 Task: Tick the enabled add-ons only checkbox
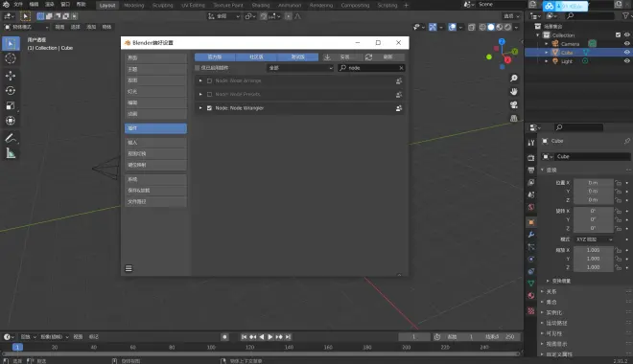(198, 68)
